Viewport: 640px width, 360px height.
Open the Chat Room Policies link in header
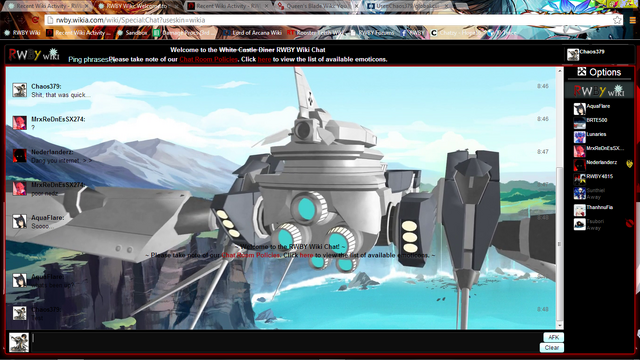tap(208, 59)
